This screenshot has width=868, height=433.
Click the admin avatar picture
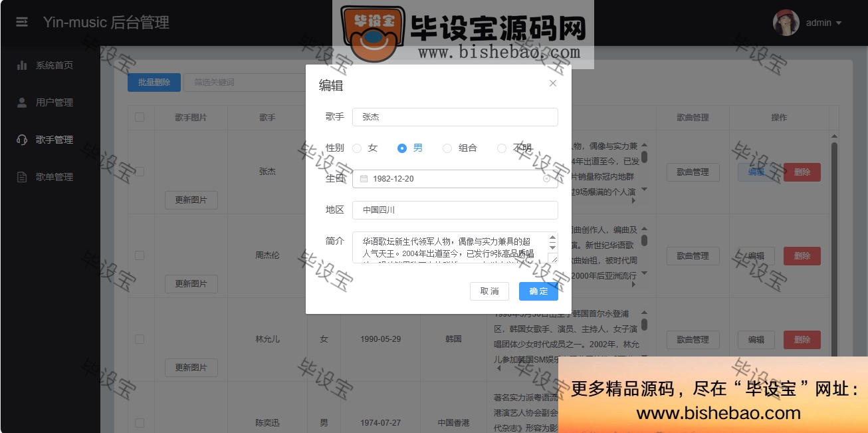786,23
